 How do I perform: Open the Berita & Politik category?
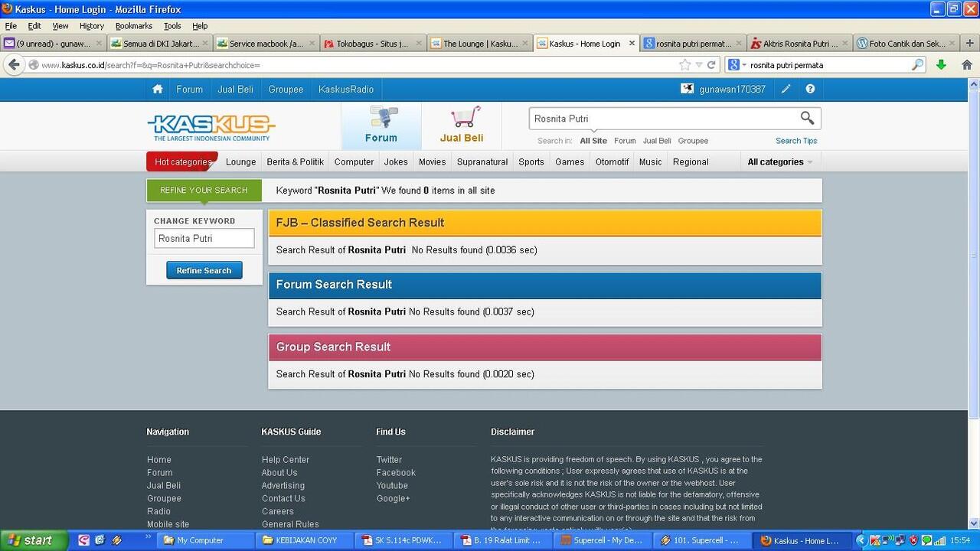click(x=295, y=161)
